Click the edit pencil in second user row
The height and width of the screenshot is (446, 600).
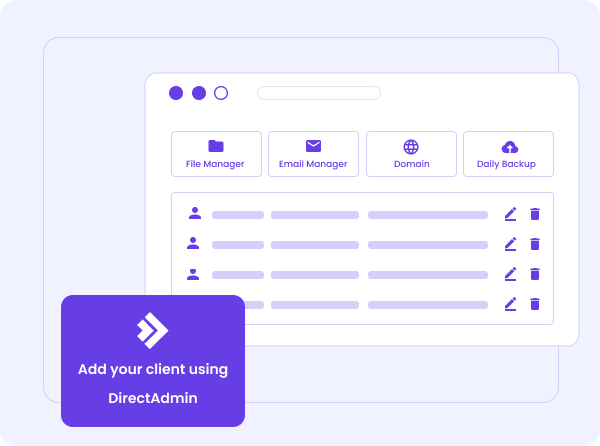click(510, 244)
